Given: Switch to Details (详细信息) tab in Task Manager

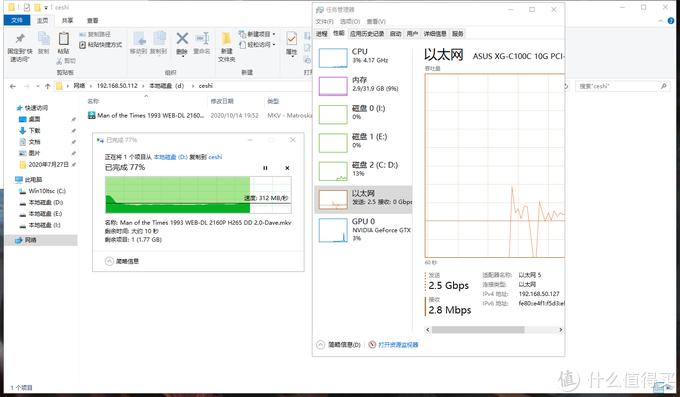Looking at the screenshot, I should pos(435,34).
